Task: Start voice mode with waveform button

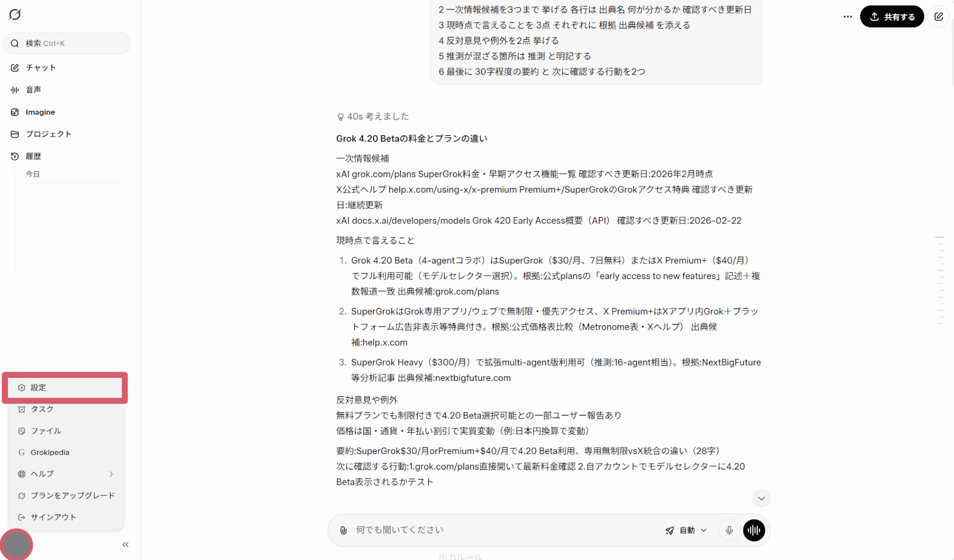Action: (x=754, y=530)
